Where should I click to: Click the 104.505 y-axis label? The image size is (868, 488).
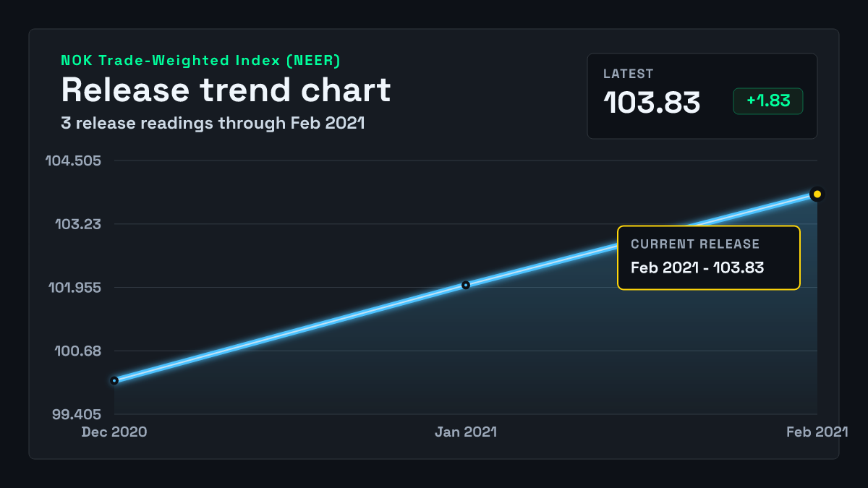pyautogui.click(x=74, y=160)
